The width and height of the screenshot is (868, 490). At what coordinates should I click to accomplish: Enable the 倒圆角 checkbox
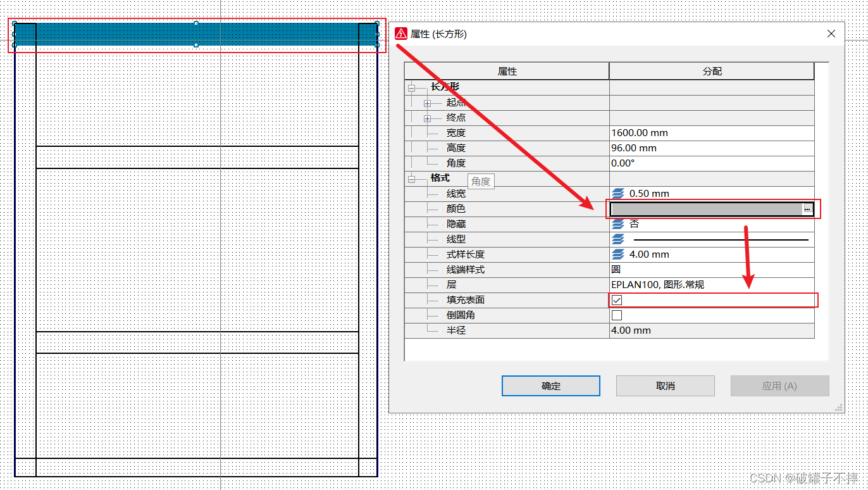[x=617, y=315]
